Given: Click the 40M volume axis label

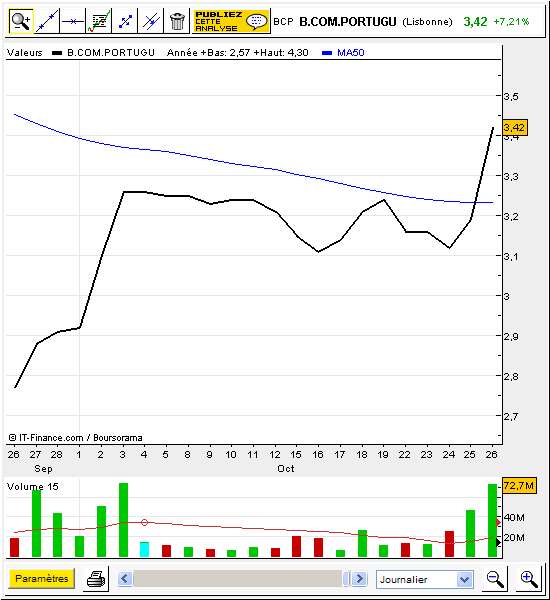Looking at the screenshot, I should 514,517.
